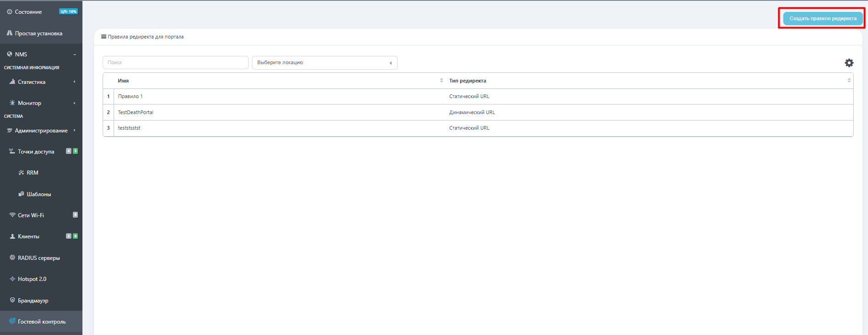Click Статический URL cell for Правило 1

pos(469,96)
